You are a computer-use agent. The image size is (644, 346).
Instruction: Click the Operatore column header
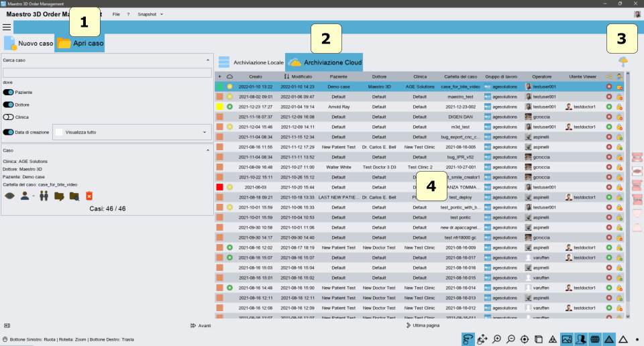542,76
